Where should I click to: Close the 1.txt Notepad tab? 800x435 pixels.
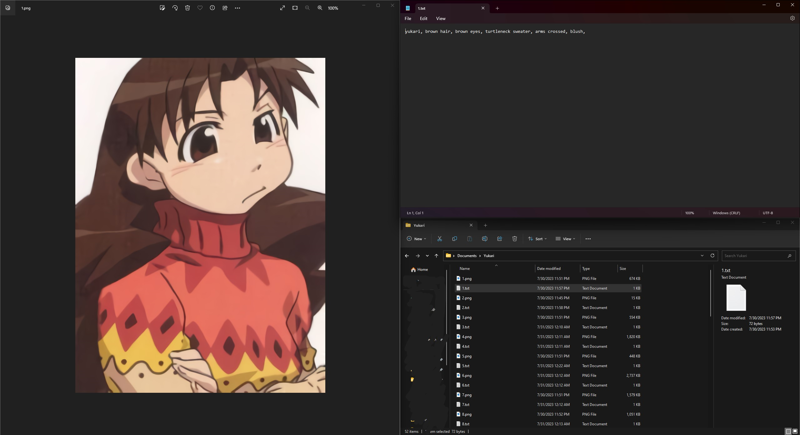point(483,8)
